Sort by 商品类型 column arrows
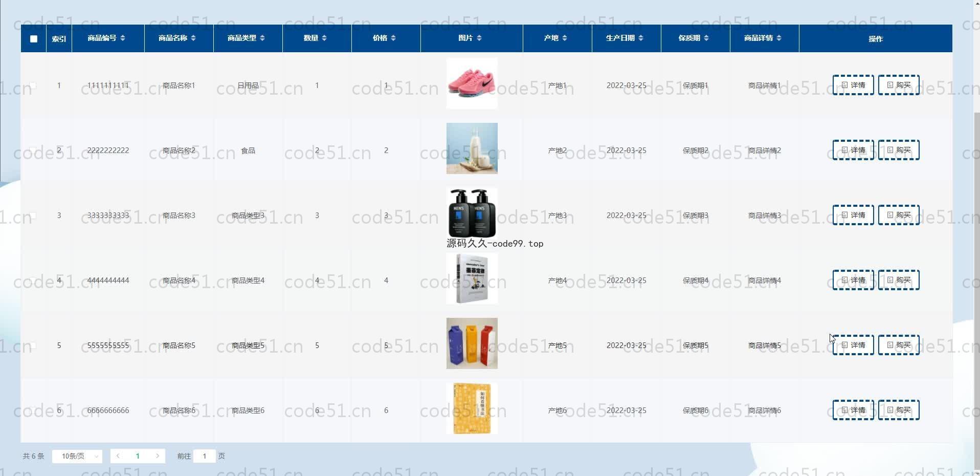980x476 pixels. point(262,38)
